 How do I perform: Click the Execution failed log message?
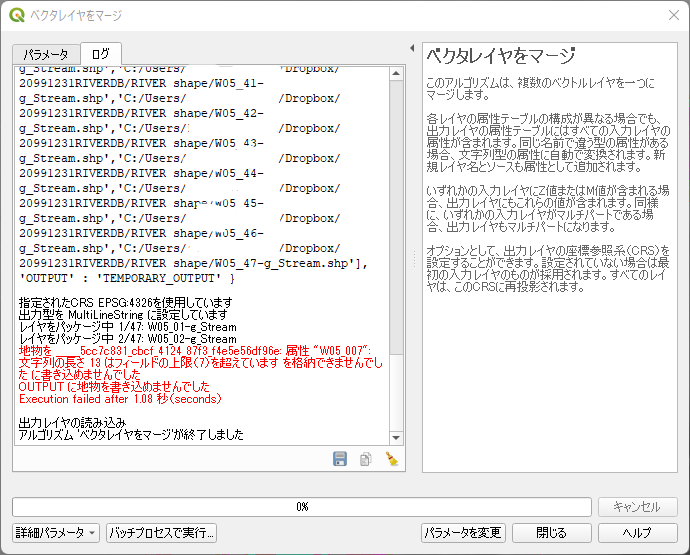120,398
